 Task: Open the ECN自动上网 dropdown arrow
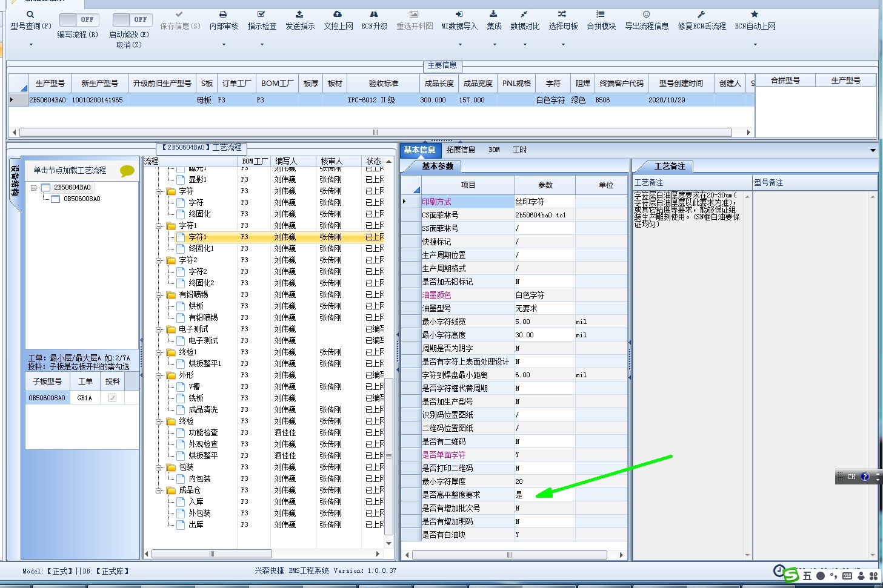click(755, 44)
